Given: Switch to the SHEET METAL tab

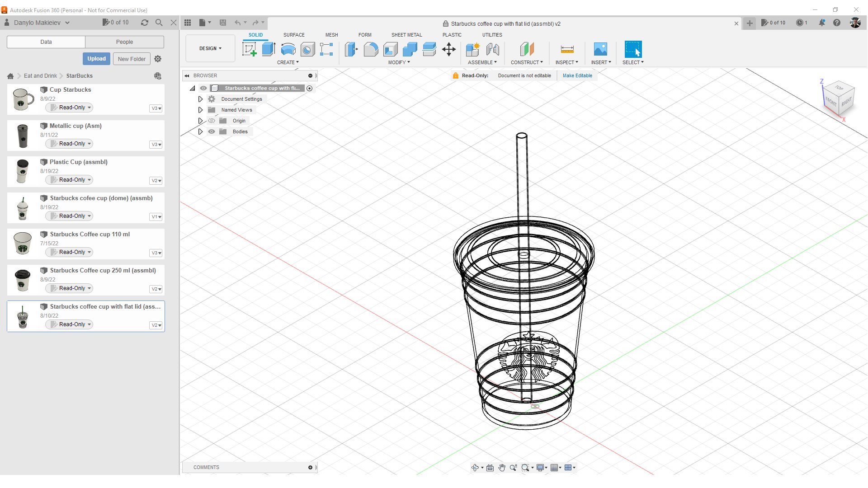Looking at the screenshot, I should [x=406, y=35].
